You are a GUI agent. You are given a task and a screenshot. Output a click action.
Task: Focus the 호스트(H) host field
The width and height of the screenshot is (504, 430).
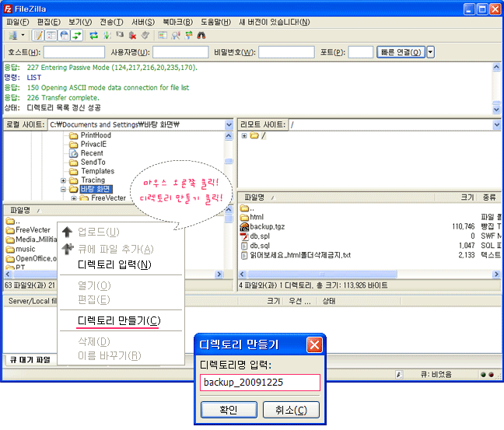(x=74, y=52)
